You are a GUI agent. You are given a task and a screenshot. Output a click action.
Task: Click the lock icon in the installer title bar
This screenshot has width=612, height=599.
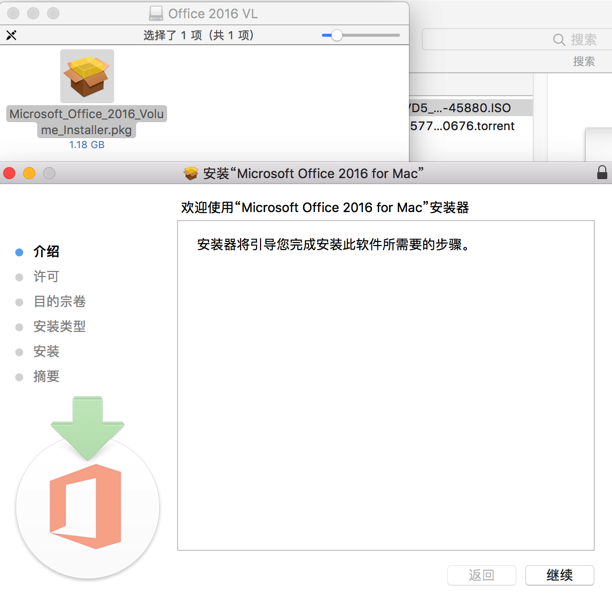pyautogui.click(x=602, y=172)
